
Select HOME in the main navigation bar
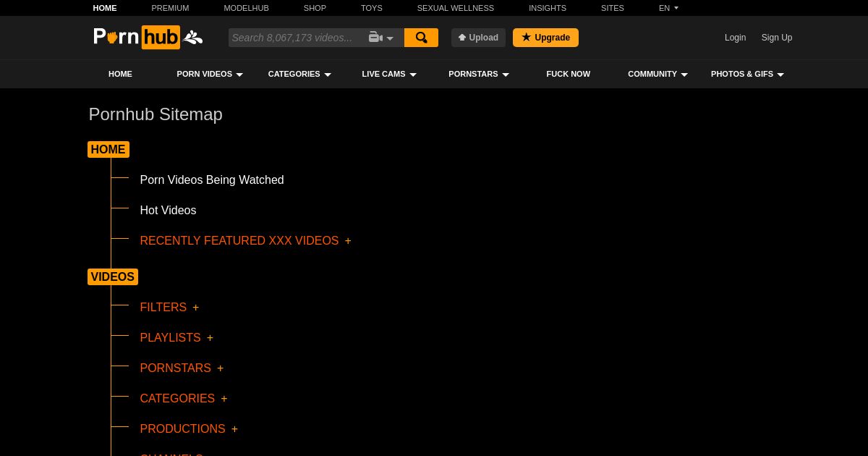click(x=120, y=74)
